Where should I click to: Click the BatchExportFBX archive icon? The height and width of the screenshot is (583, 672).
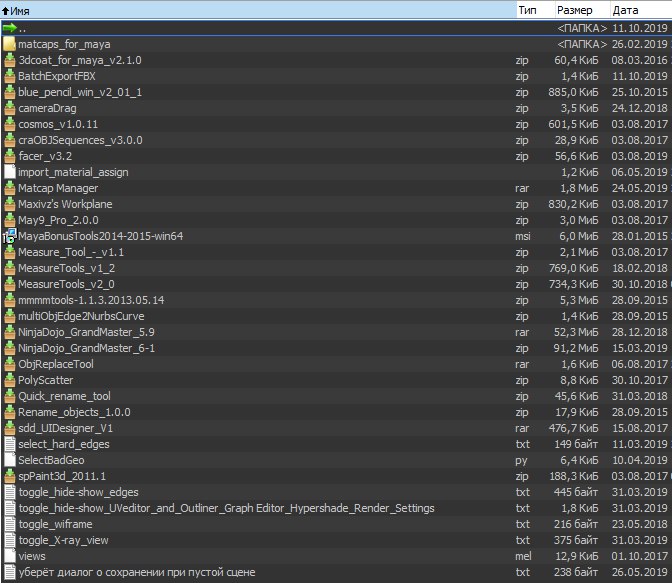pyautogui.click(x=9, y=76)
